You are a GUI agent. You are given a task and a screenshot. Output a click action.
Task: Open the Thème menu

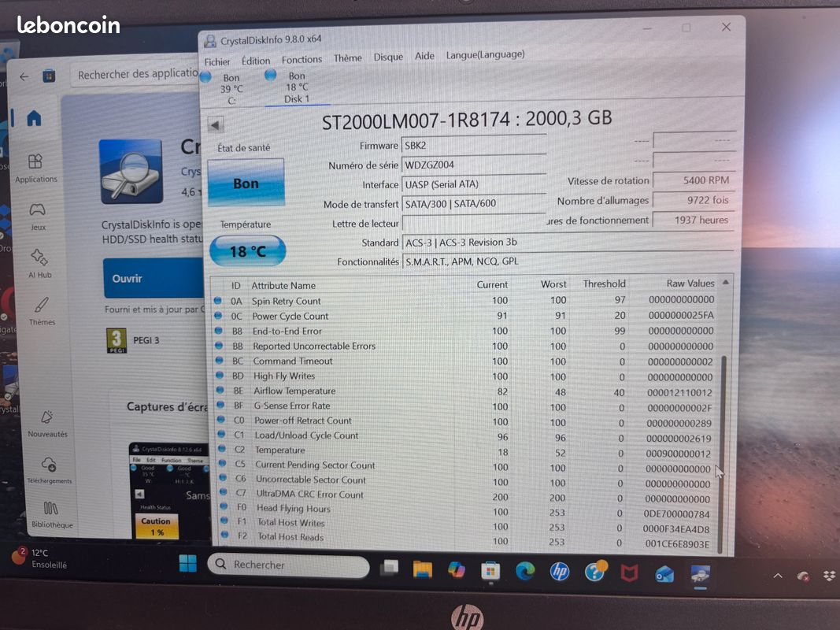[348, 57]
